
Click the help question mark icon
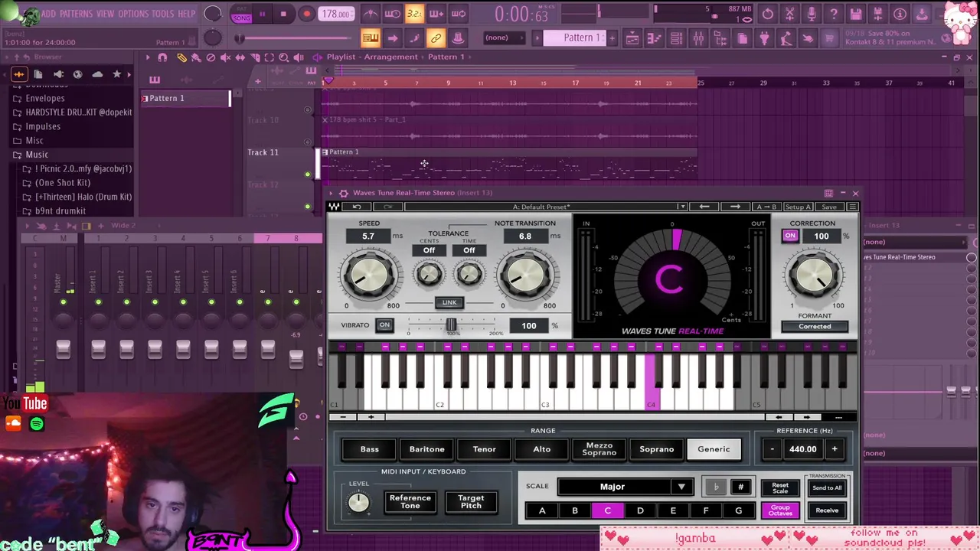click(835, 14)
